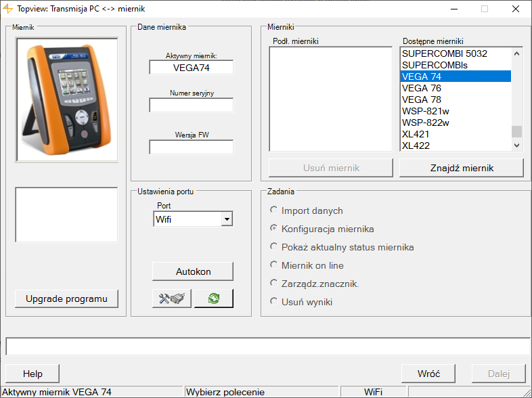
Task: Click into the Numer seryjny field
Action: pos(191,106)
